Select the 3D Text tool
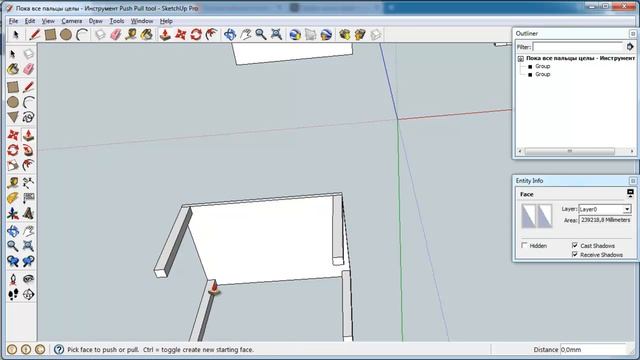640x360 pixels. click(x=28, y=213)
